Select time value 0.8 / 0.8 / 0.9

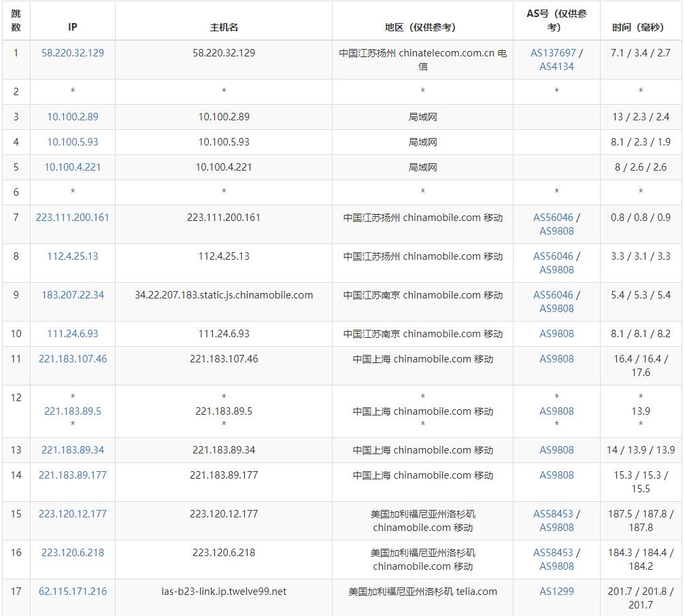640,218
